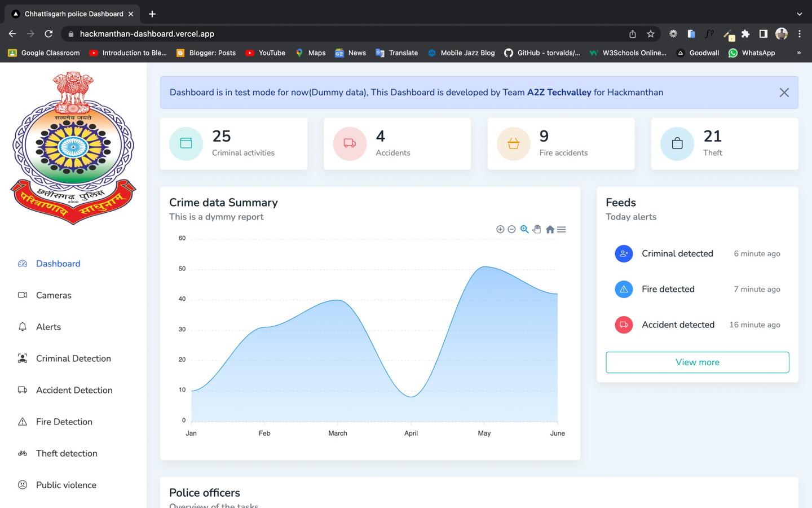
Task: Open new browser tab
Action: pyautogui.click(x=152, y=14)
